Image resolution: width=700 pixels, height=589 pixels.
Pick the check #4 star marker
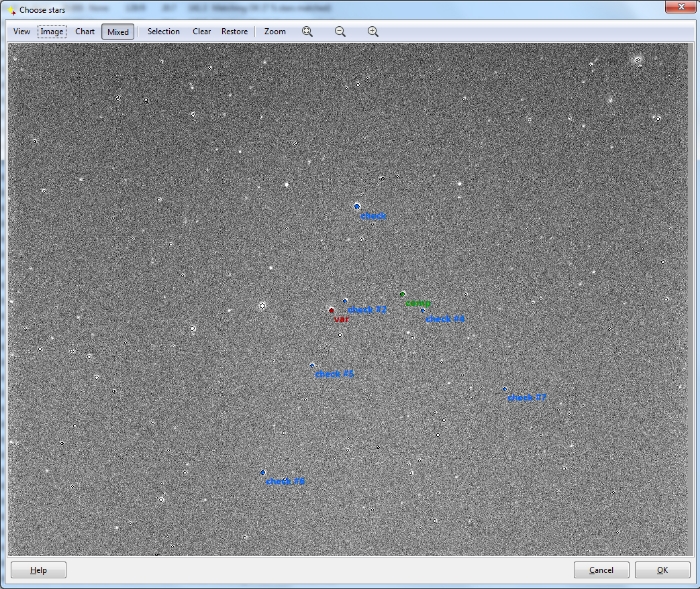click(423, 311)
